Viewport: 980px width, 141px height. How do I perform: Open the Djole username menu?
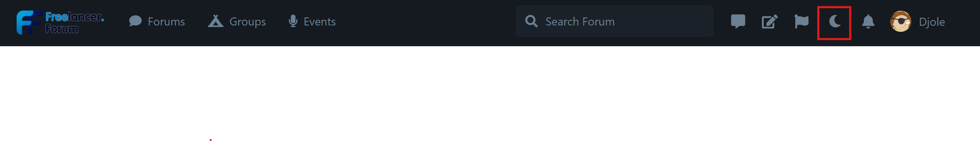[x=932, y=22]
